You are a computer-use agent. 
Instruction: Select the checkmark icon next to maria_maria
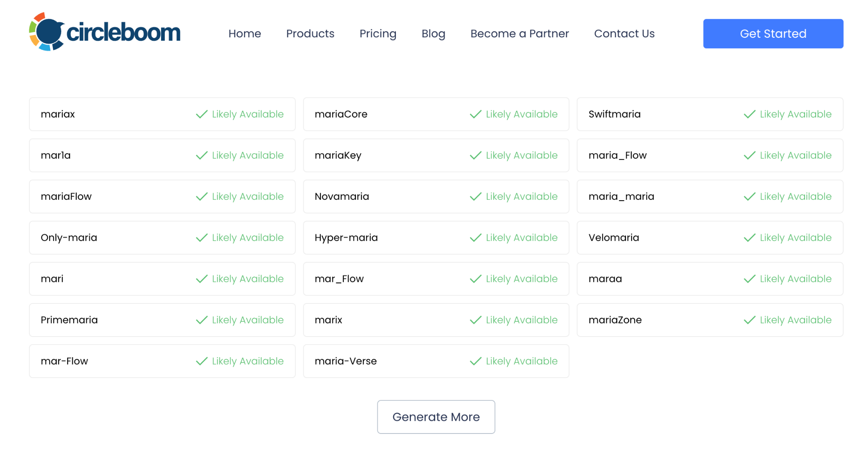pyautogui.click(x=749, y=196)
